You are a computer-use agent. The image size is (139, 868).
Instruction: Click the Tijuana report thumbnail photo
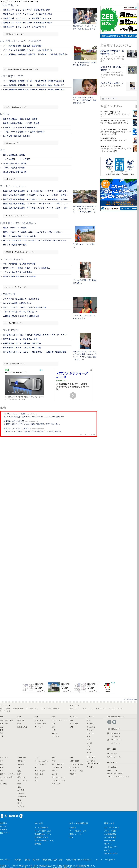[85, 16]
